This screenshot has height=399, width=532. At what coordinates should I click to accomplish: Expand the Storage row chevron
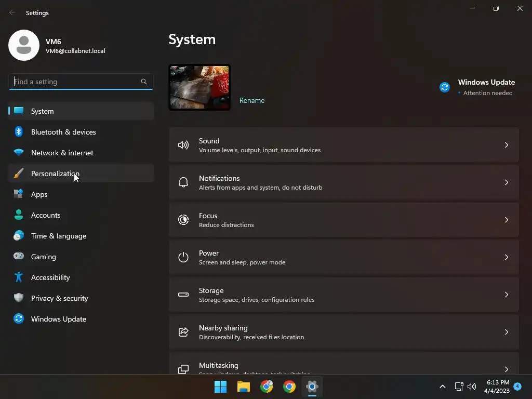(x=506, y=295)
